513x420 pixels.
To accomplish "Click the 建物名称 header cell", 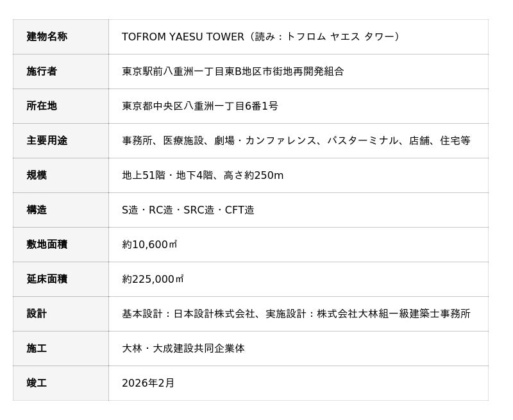I will point(47,37).
